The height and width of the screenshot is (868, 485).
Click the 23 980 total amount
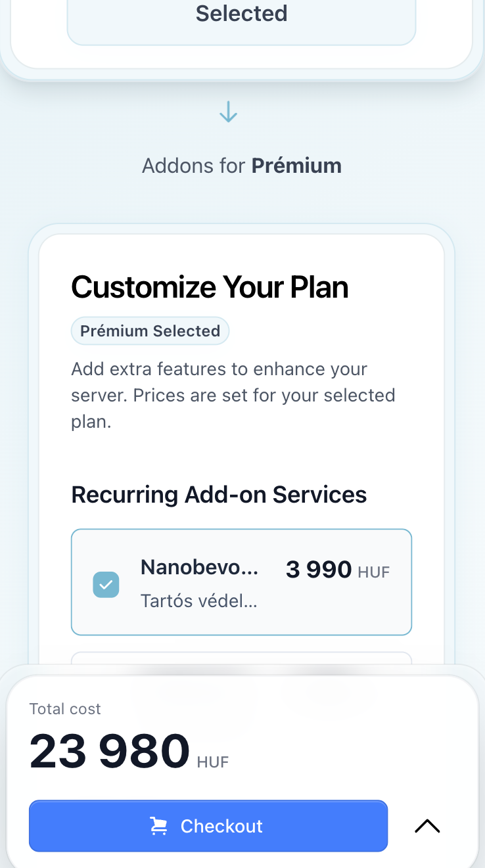click(x=110, y=751)
